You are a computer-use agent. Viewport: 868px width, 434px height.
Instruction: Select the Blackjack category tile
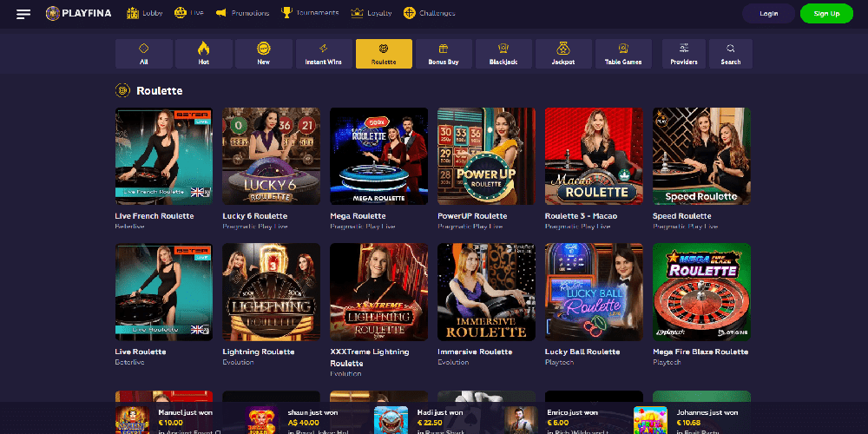tap(503, 54)
